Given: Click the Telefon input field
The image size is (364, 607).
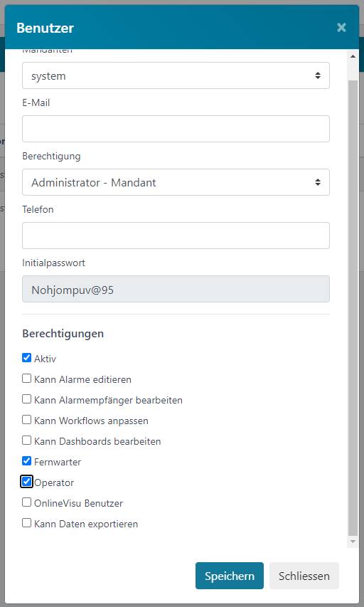Looking at the screenshot, I should [x=176, y=236].
